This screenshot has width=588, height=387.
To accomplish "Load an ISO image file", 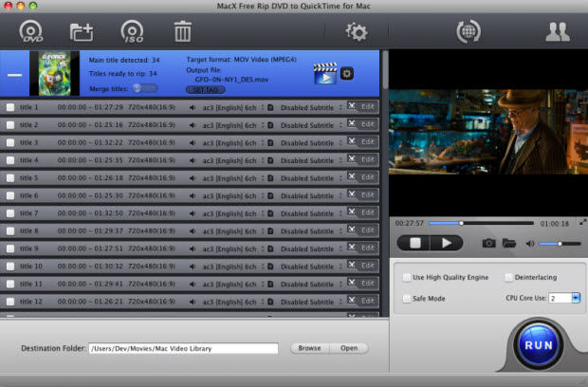I will [132, 31].
